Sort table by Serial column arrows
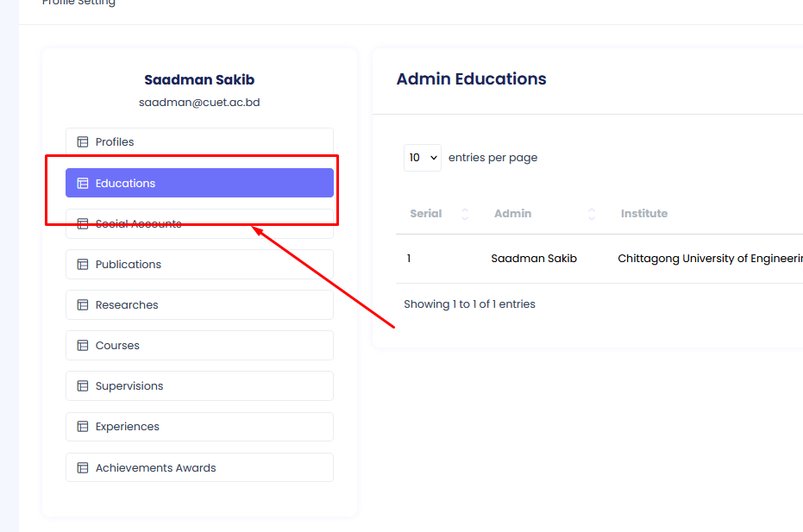Viewport: 803px width, 532px height. point(465,214)
